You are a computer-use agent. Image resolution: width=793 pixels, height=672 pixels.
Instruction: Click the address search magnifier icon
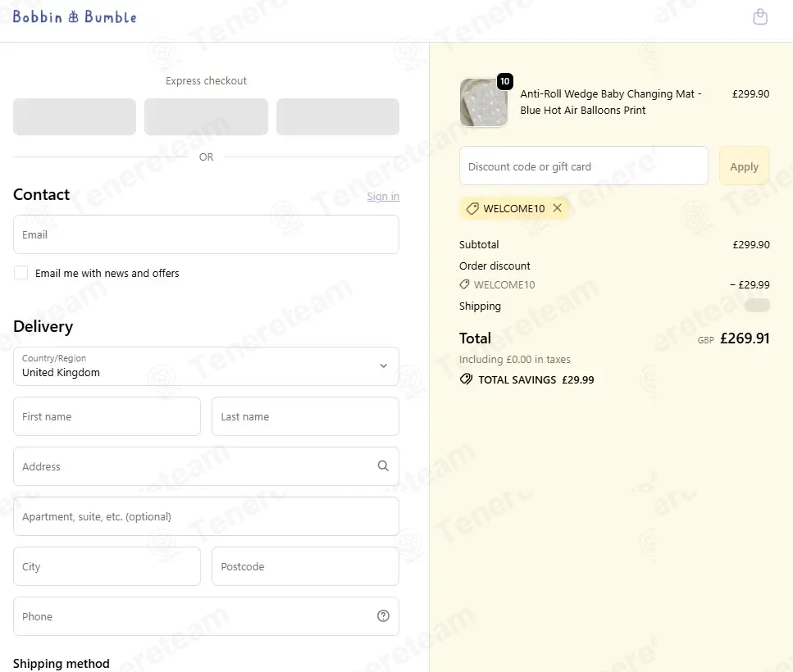pos(383,466)
